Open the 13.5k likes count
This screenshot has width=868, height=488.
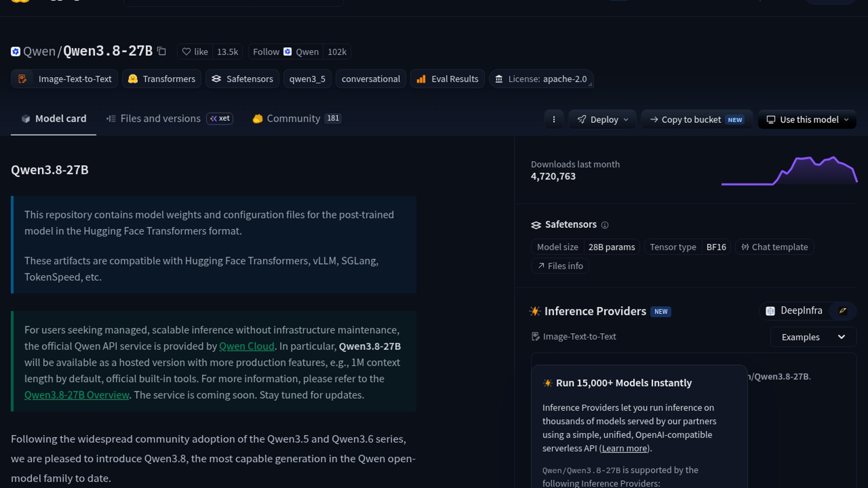[x=227, y=52]
